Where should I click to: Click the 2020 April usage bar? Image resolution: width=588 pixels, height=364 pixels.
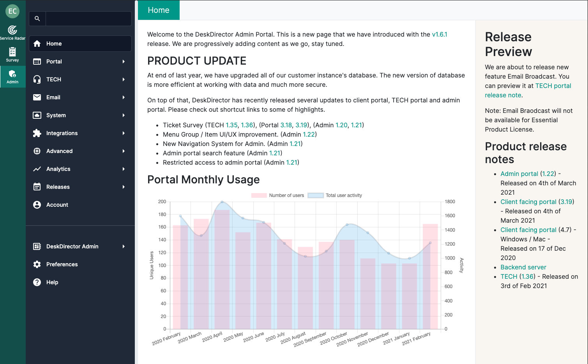pyautogui.click(x=222, y=269)
